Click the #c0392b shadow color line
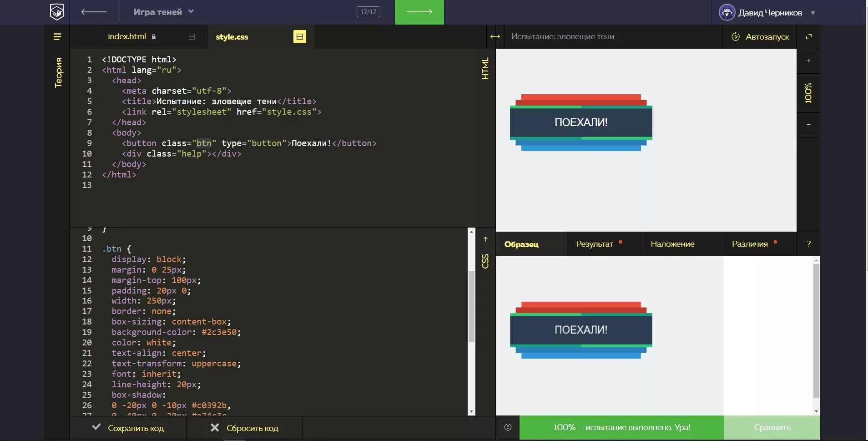Screen dimensions: 868x441 pyautogui.click(x=172, y=406)
